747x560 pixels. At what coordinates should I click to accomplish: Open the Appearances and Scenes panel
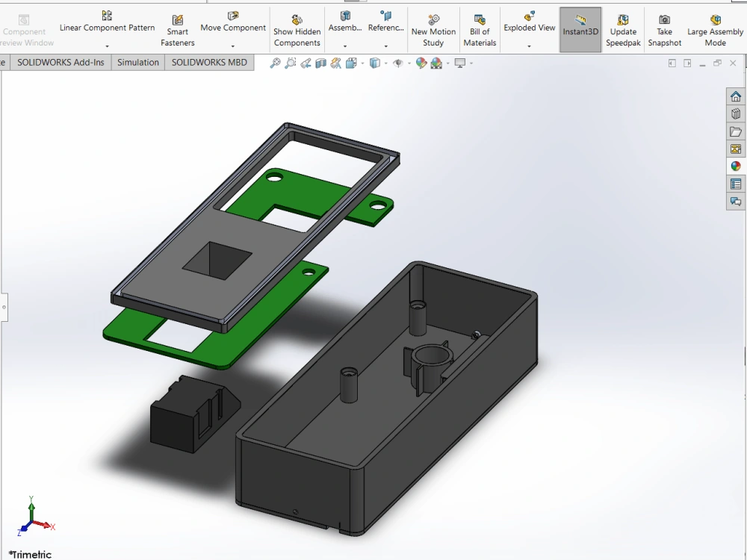736,166
